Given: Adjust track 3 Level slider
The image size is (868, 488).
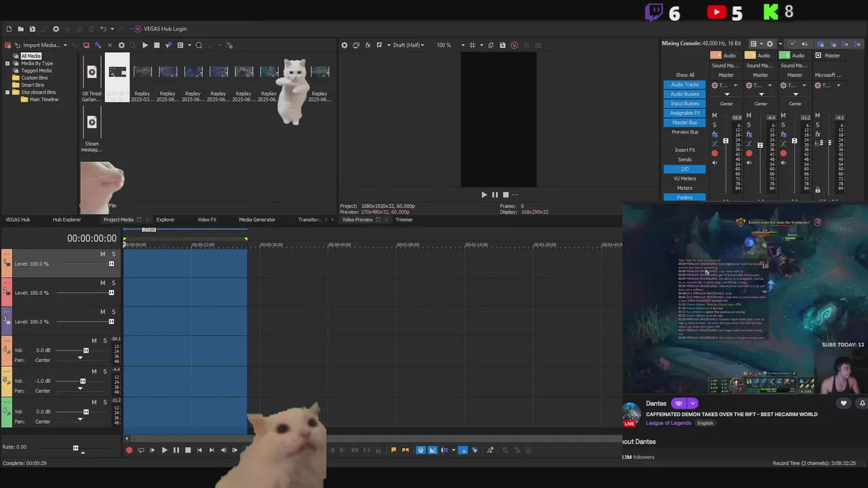Looking at the screenshot, I should tap(111, 322).
